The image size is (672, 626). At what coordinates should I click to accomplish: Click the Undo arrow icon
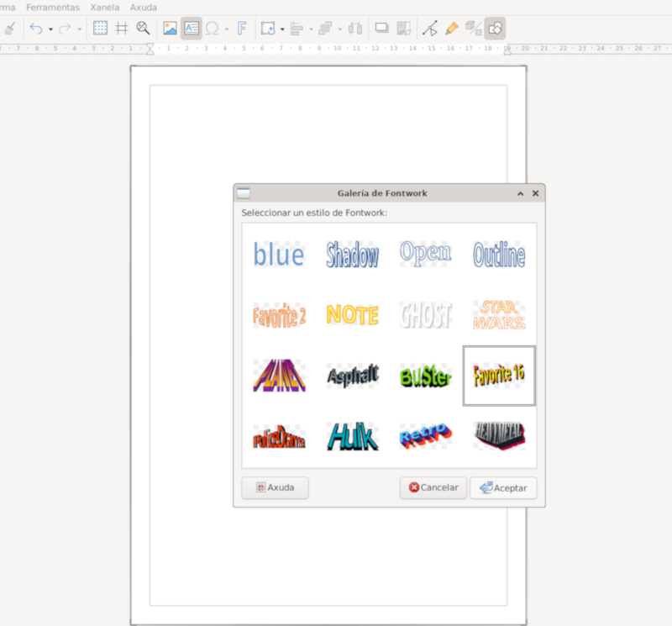pyautogui.click(x=35, y=29)
